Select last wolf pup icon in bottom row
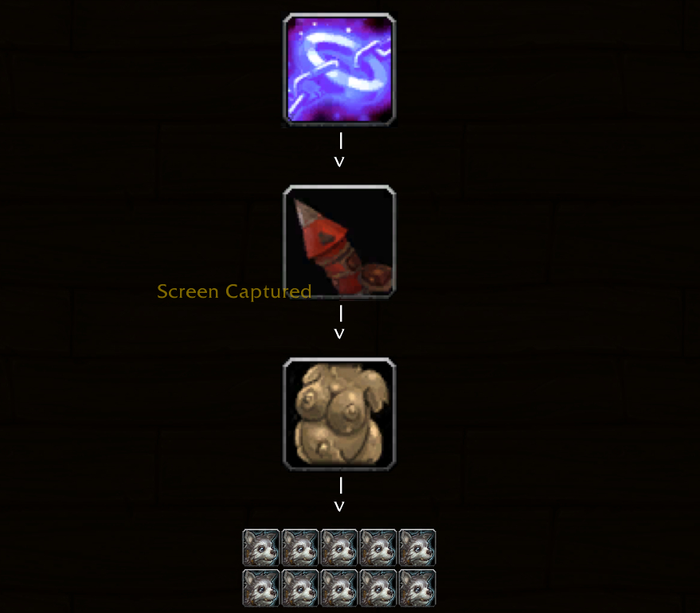Screen dimensions: 700x613 point(417,588)
